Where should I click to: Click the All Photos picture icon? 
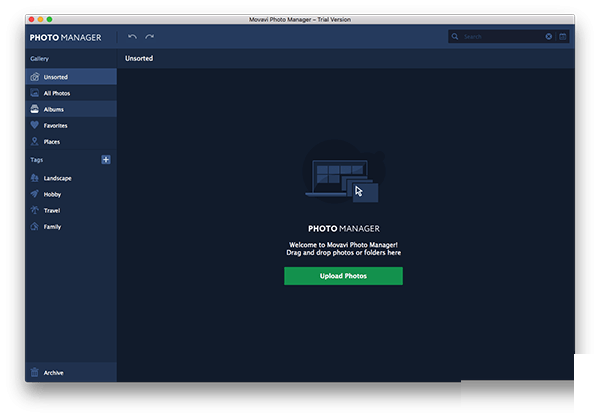[35, 93]
